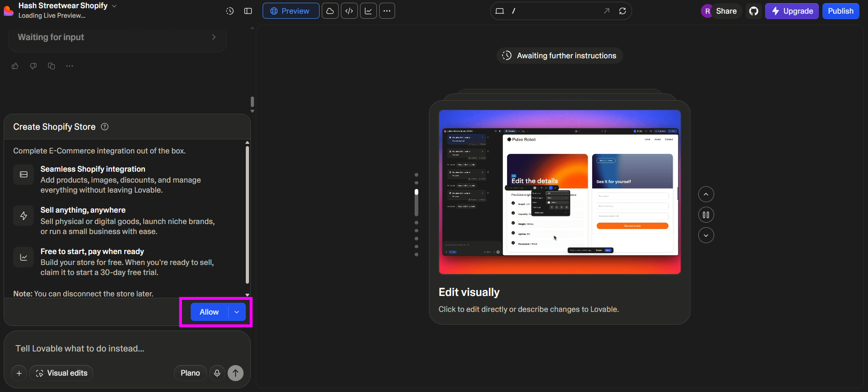
Task: Open the version history clock icon
Action: [230, 11]
